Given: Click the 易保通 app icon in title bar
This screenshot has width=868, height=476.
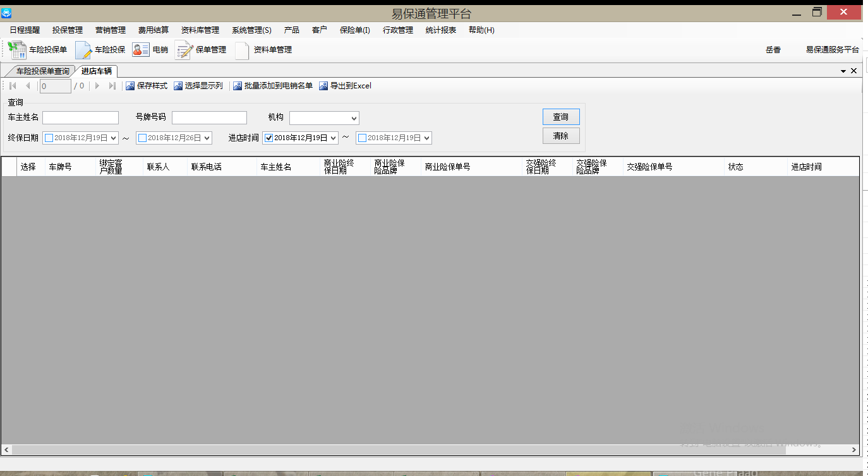Looking at the screenshot, I should 6,13.
